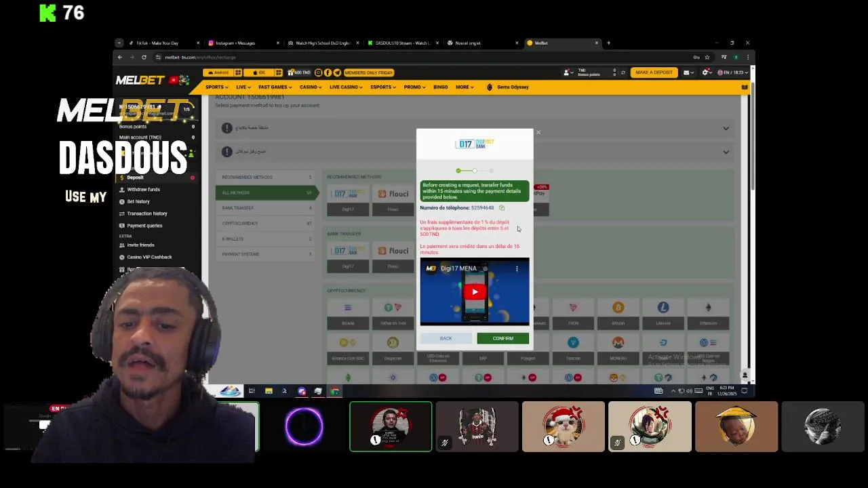
Task: Open a new browser tab
Action: 608,43
